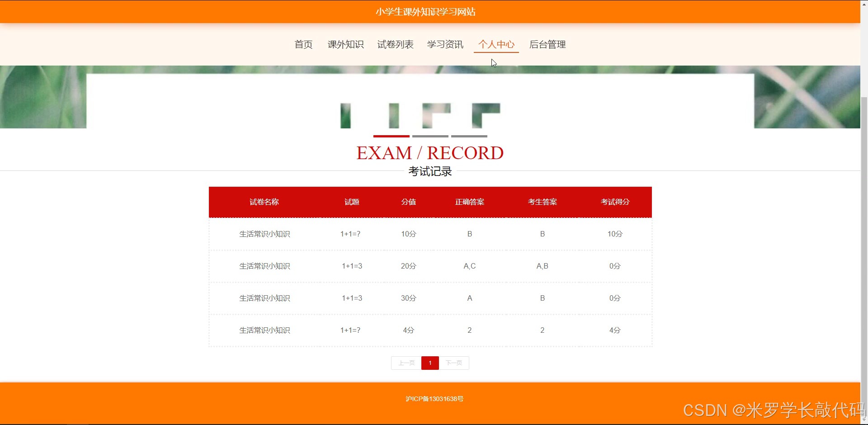868x425 pixels.
Task: Select page 1 in the pagination bar
Action: [x=430, y=363]
